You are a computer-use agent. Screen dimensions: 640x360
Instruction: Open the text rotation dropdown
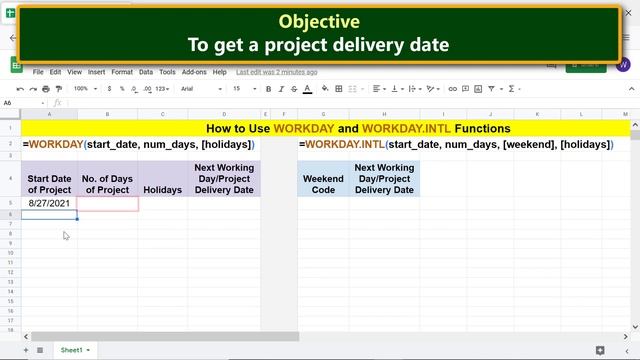coord(433,89)
